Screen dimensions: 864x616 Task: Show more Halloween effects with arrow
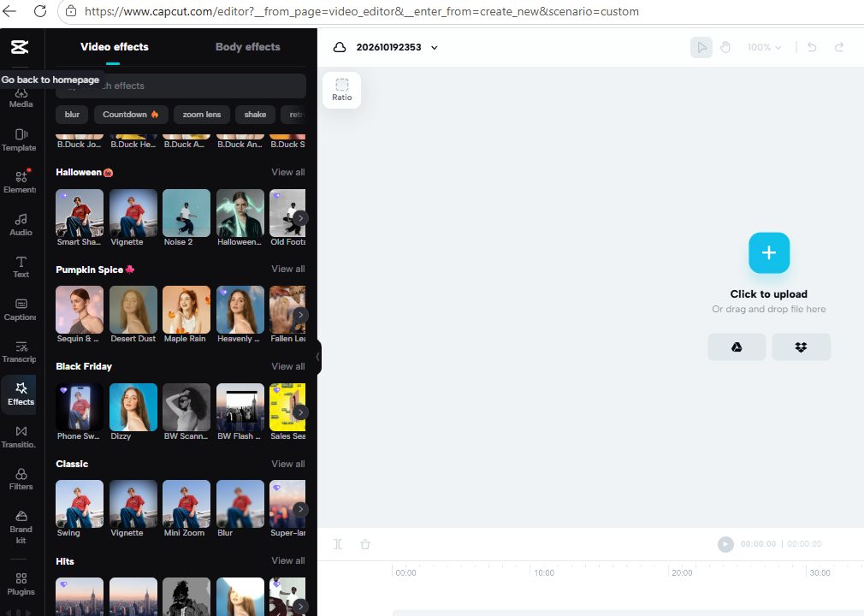pos(300,218)
